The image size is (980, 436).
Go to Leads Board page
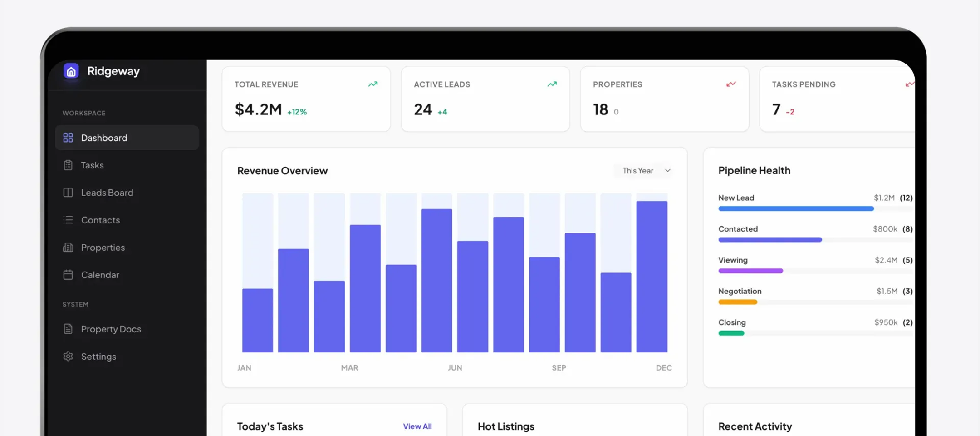point(127,193)
